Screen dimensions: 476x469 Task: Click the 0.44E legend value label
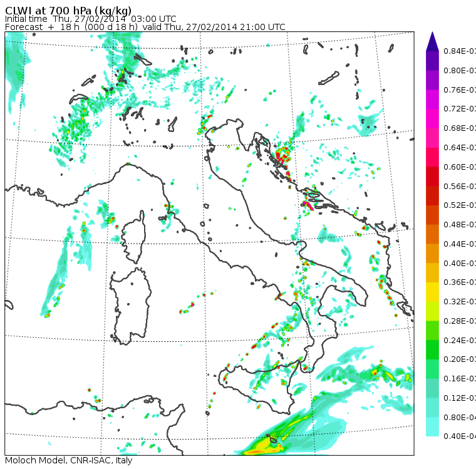pyautogui.click(x=460, y=244)
